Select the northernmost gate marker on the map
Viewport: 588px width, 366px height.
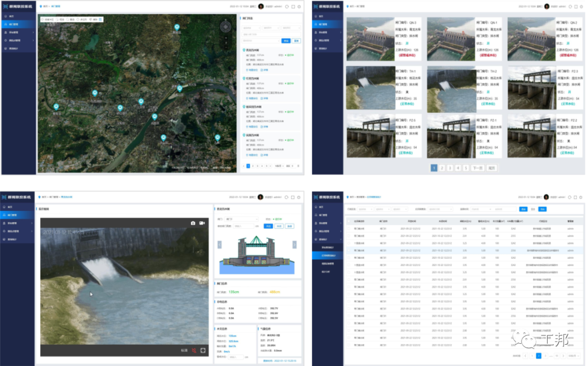(x=177, y=27)
